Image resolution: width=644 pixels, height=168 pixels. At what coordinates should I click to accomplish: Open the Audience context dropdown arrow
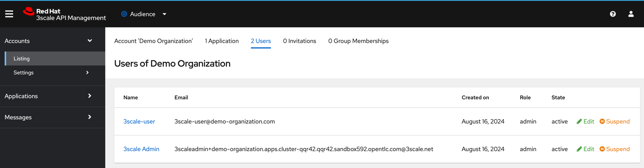pyautogui.click(x=164, y=14)
